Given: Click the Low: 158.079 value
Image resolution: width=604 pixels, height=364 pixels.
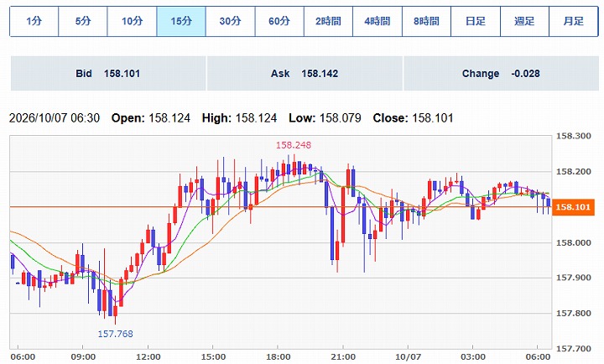Looking at the screenshot, I should coord(325,118).
